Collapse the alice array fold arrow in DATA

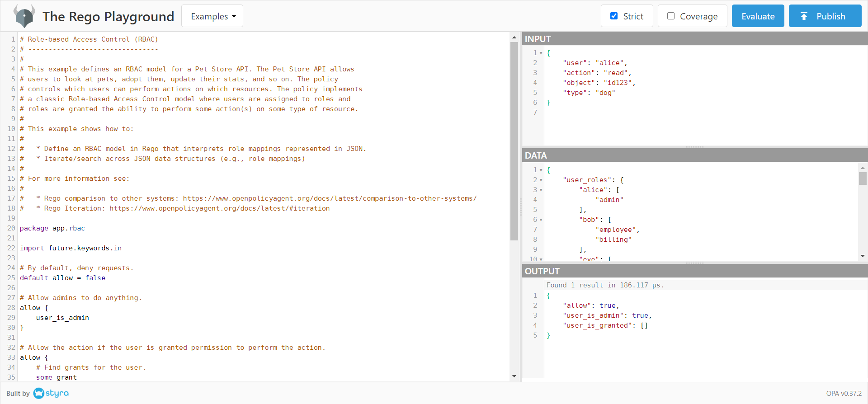click(541, 190)
